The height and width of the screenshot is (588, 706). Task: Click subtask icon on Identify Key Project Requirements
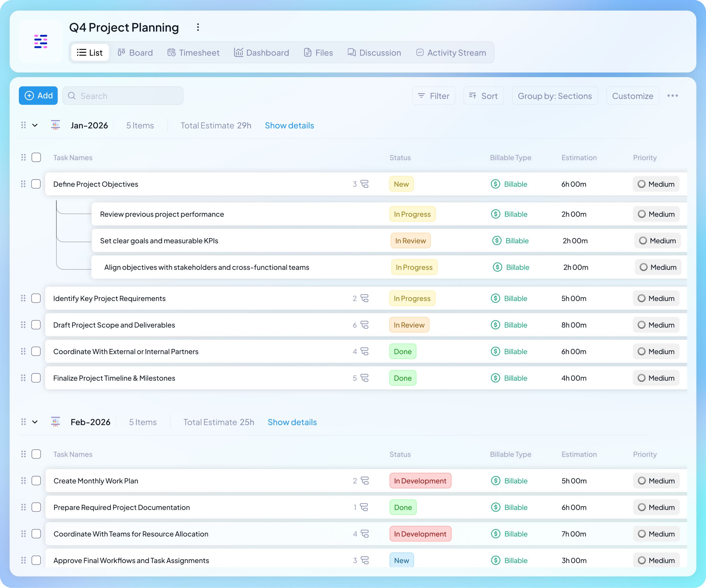click(365, 298)
